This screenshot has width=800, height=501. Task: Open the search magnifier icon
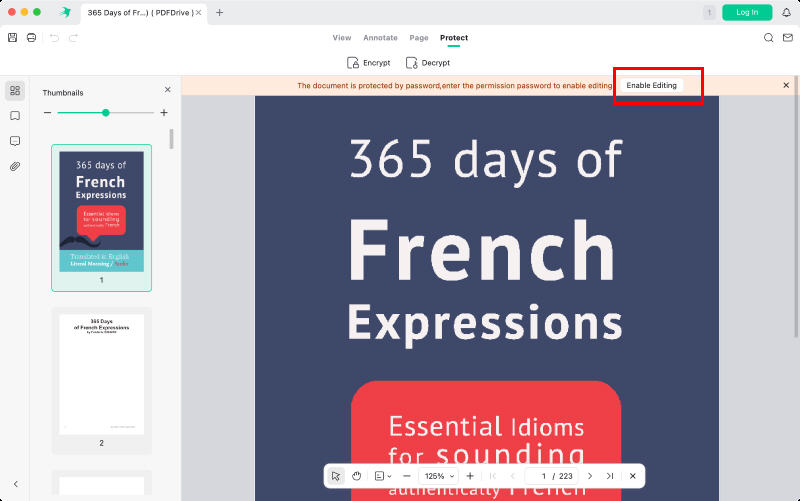click(768, 38)
